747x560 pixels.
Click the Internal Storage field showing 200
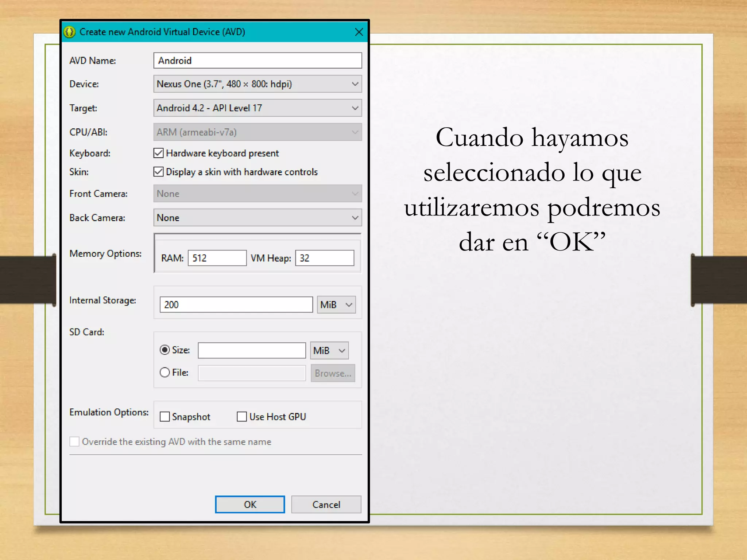coord(236,305)
